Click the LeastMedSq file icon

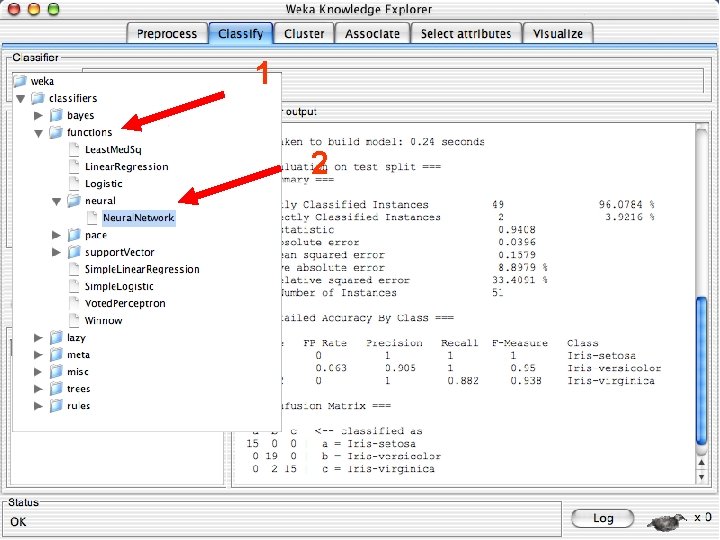74,149
